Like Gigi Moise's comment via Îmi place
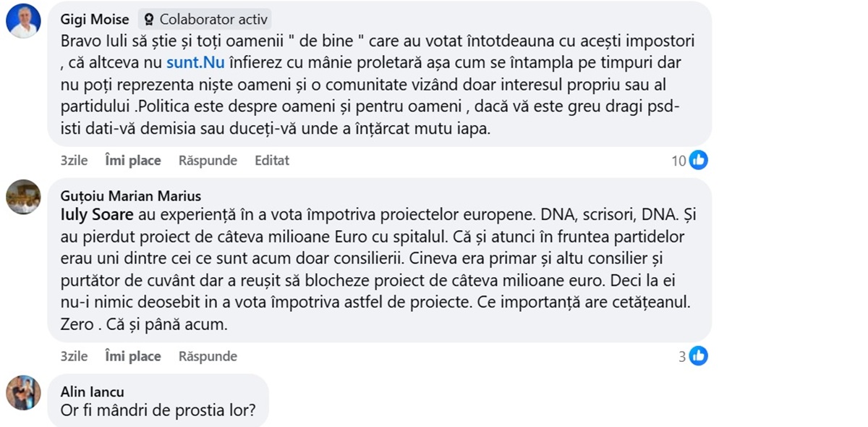This screenshot has width=868, height=427. 133,161
